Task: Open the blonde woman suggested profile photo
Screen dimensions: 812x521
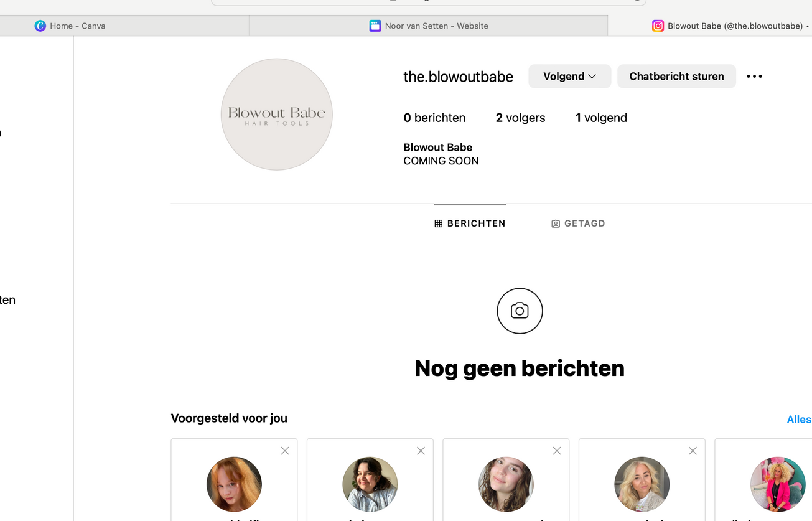Action: pyautogui.click(x=642, y=484)
